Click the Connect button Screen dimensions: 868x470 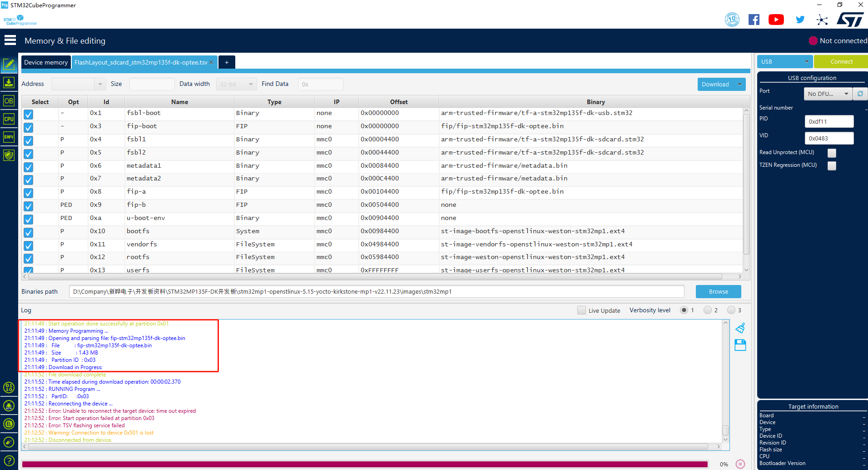pos(841,61)
